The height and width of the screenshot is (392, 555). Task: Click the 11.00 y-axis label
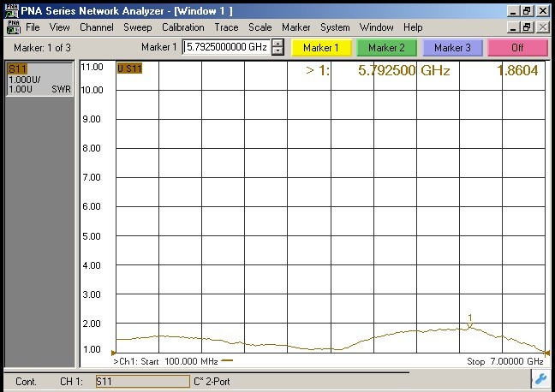(92, 67)
